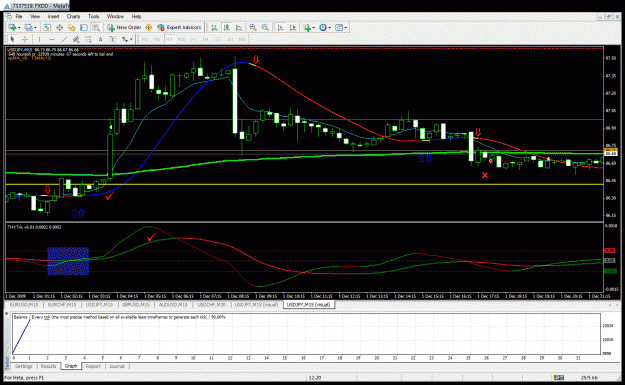This screenshot has width=625, height=385.
Task: Select the Cursor pointer tool
Action: (x=12, y=39)
